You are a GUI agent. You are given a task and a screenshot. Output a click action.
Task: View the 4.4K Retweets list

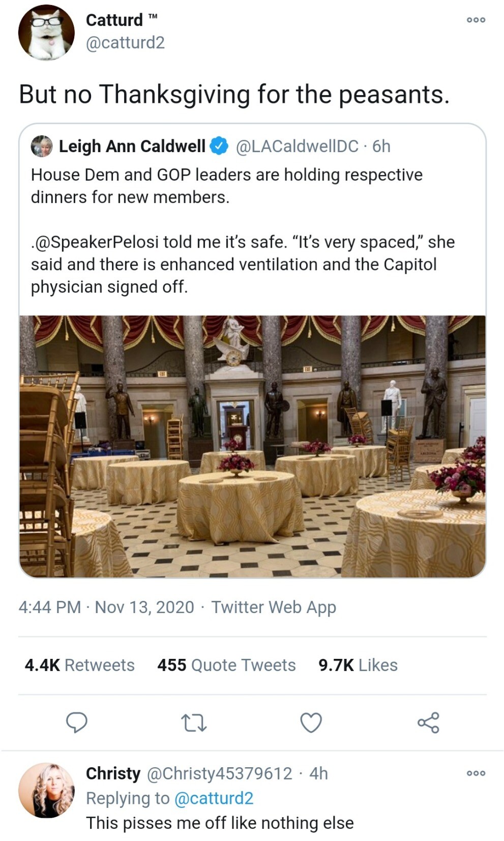(x=80, y=665)
